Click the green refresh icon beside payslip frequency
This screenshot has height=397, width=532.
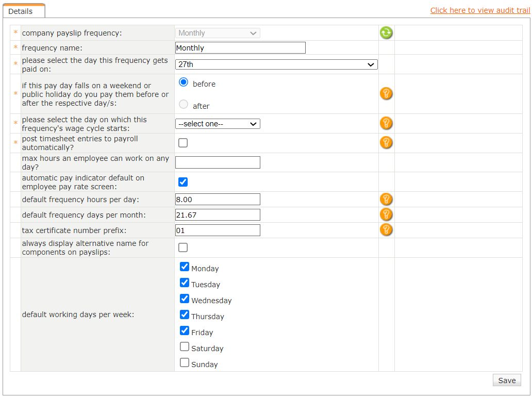pyautogui.click(x=386, y=33)
